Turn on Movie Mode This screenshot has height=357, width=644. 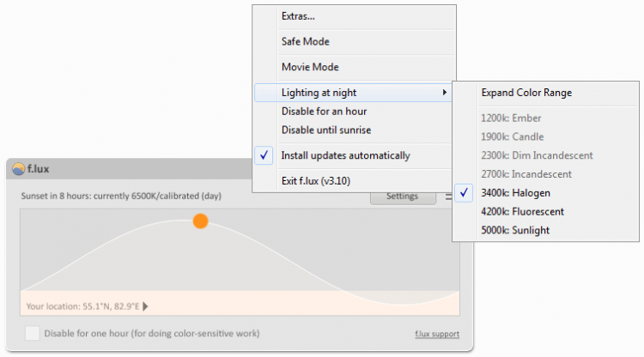pos(310,67)
